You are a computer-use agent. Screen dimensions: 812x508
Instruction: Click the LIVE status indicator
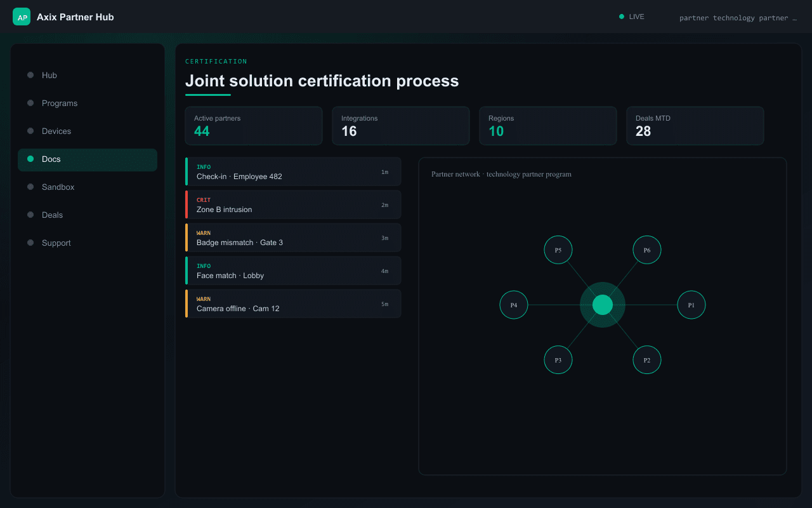(632, 17)
